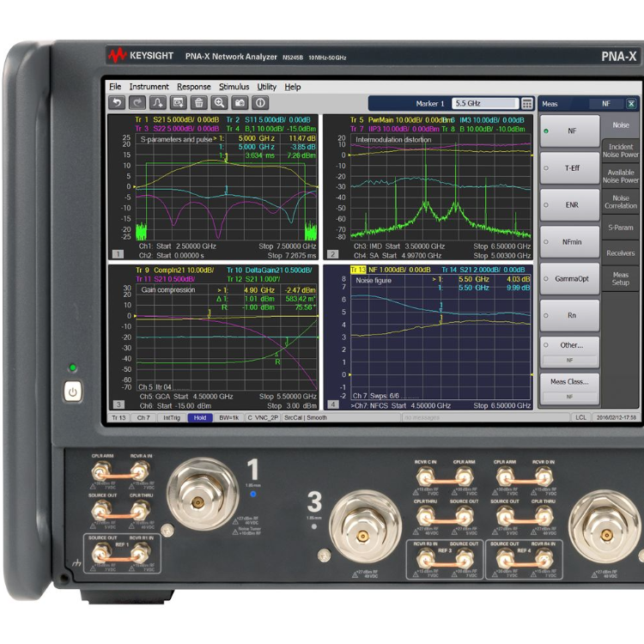
Task: Open the Help menu
Action: click(293, 87)
